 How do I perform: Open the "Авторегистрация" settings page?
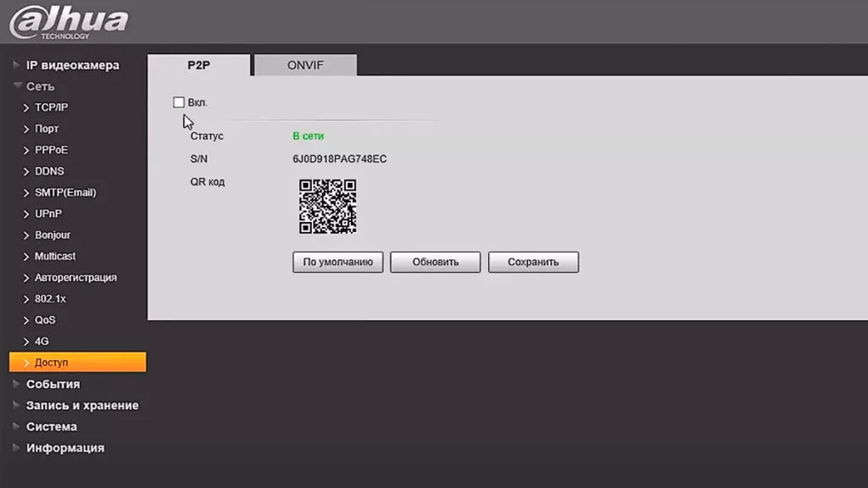[x=75, y=278]
